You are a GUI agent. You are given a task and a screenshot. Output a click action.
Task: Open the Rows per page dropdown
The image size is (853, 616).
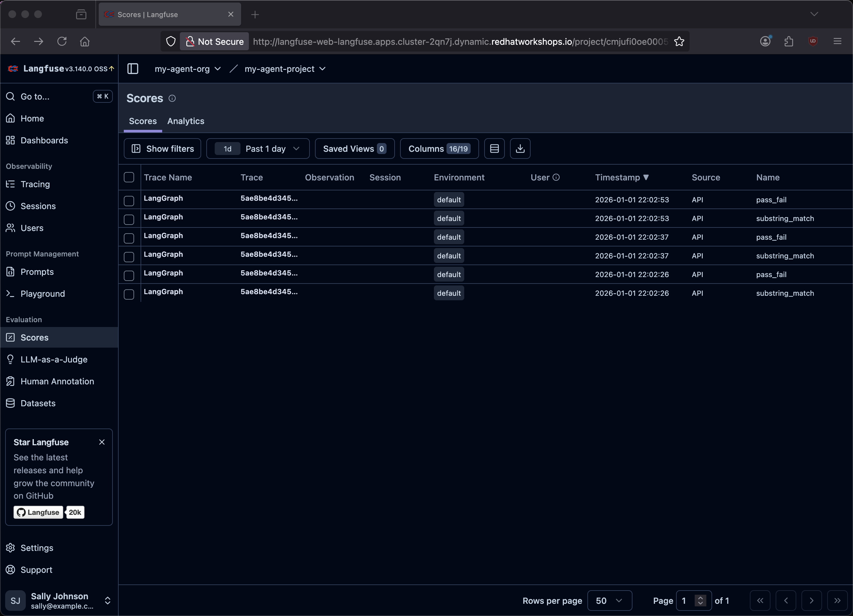pos(609,601)
